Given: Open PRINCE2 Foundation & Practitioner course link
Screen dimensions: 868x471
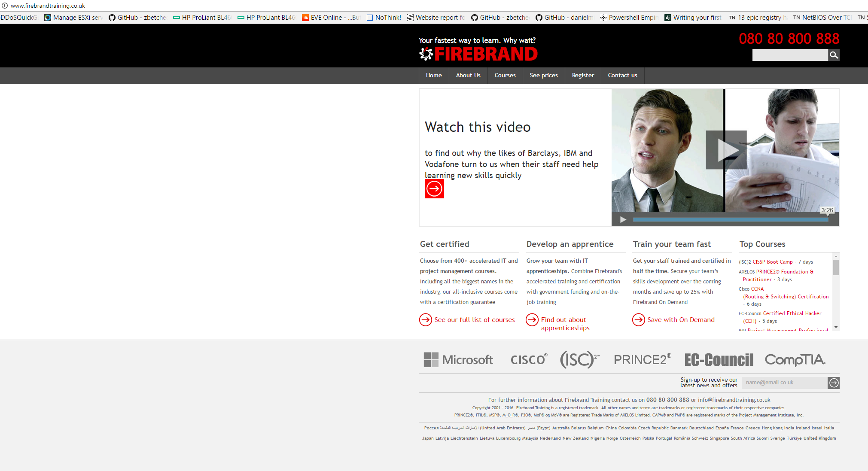Looking at the screenshot, I should [777, 276].
